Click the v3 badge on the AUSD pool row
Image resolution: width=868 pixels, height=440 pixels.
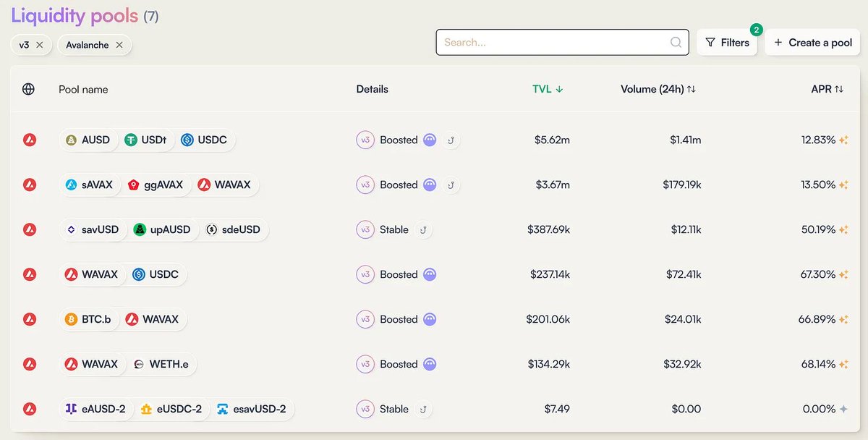click(365, 140)
